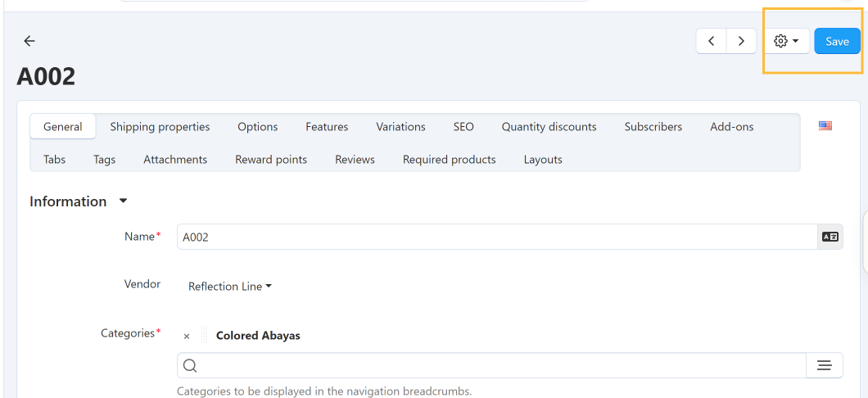
Task: Click the Colored Abayas category label
Action: click(x=258, y=336)
